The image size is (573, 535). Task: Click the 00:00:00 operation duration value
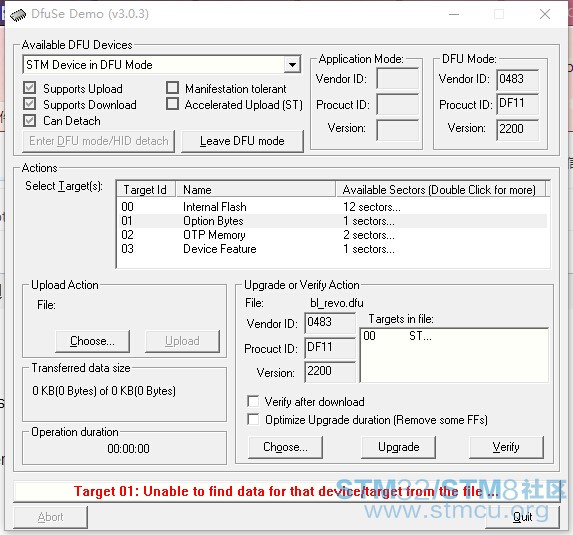128,448
